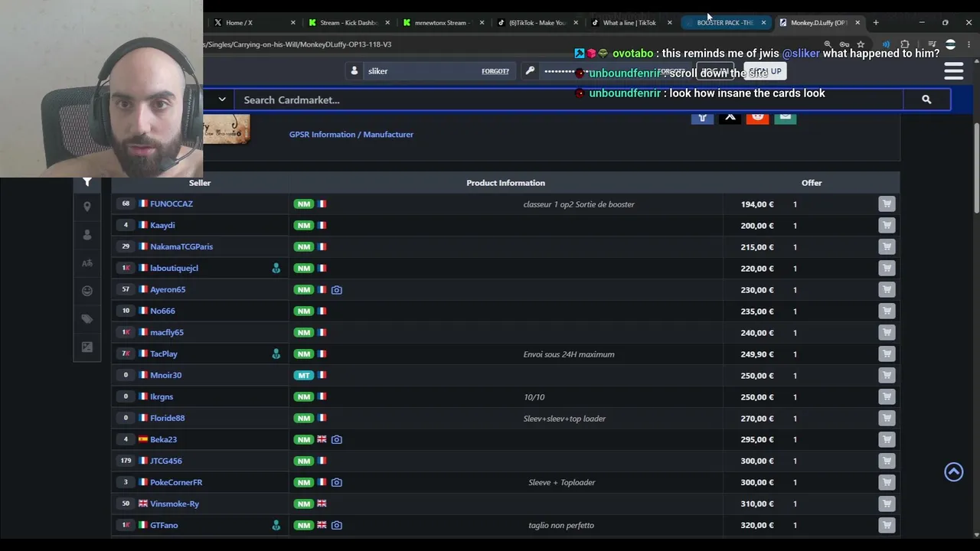Image resolution: width=980 pixels, height=551 pixels.
Task: Expand the seller type person filter
Action: [x=87, y=235]
